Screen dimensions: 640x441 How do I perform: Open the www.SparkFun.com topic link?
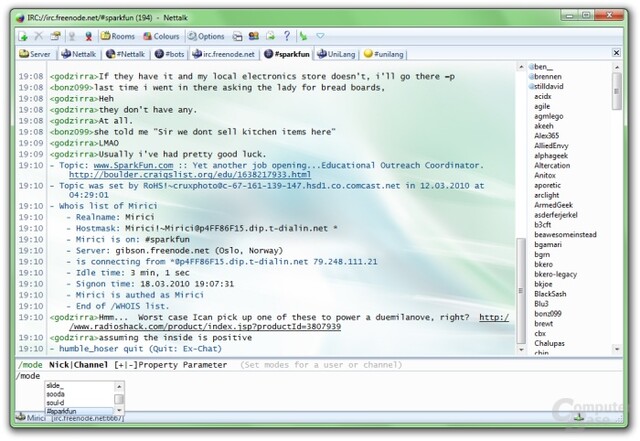[133, 165]
